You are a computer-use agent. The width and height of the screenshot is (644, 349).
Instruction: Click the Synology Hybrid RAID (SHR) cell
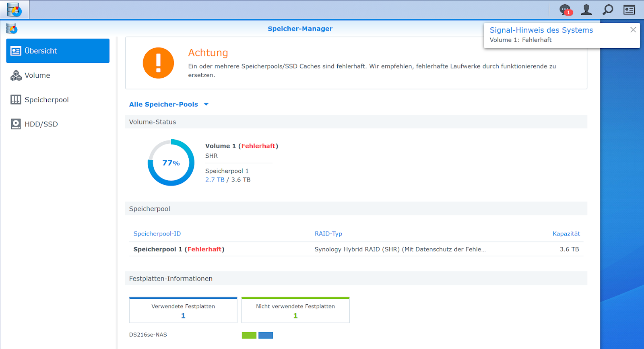click(x=400, y=249)
